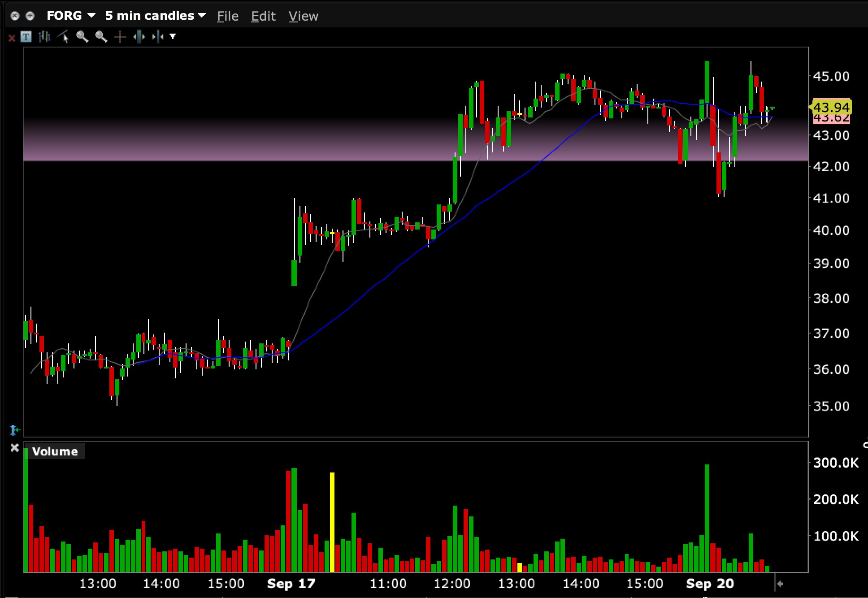Click the plus button in title bar
The image size is (868, 598).
tap(30, 16)
